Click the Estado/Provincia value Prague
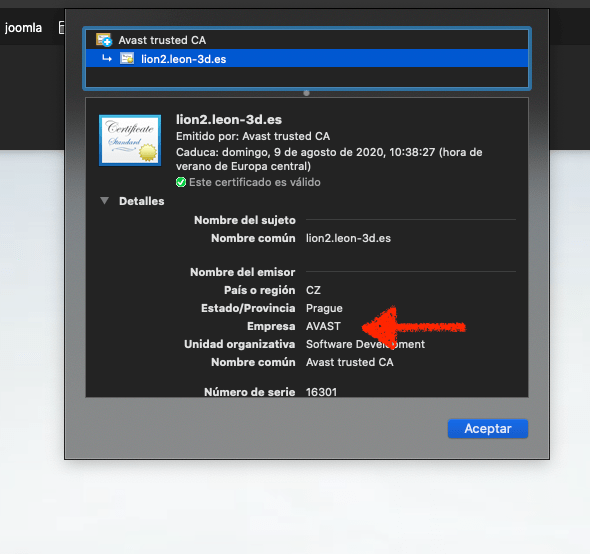590x554 pixels. 324,308
